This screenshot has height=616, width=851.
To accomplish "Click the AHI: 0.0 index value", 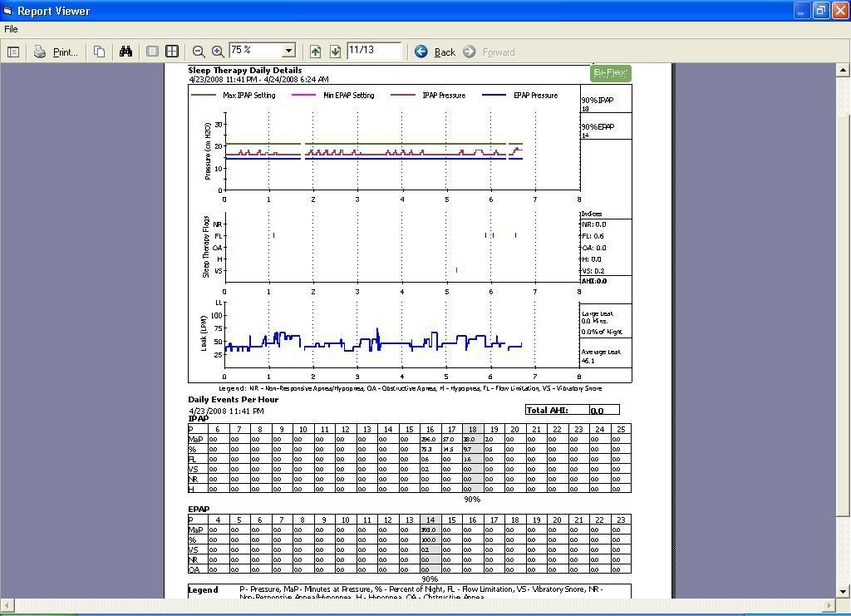I will pos(594,281).
